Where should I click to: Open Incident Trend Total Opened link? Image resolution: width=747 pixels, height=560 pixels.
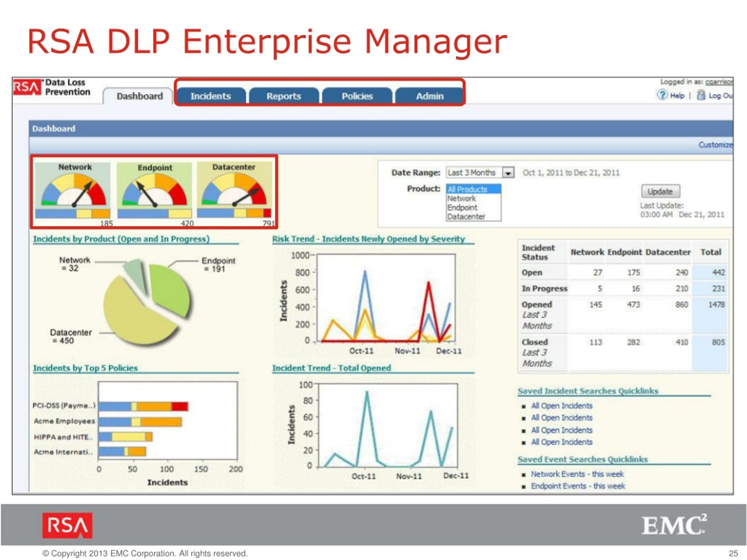(x=331, y=368)
